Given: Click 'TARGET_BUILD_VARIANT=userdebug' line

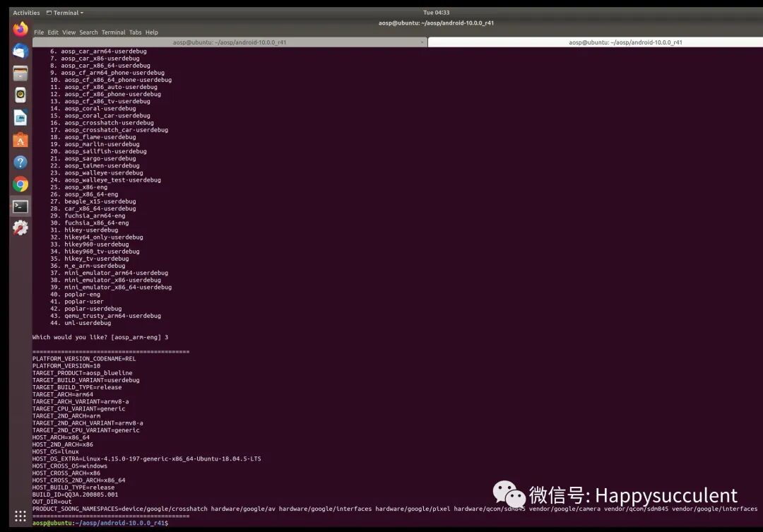Looking at the screenshot, I should coord(86,380).
